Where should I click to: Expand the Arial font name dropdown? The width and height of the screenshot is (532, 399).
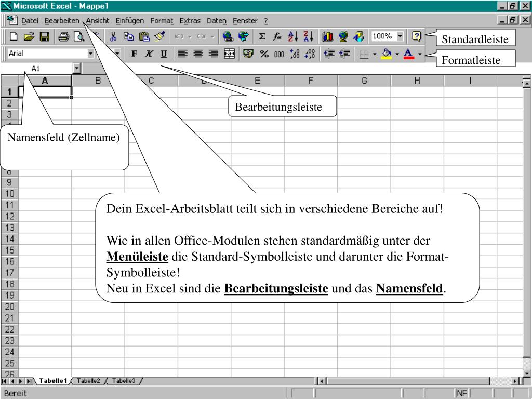pos(90,54)
